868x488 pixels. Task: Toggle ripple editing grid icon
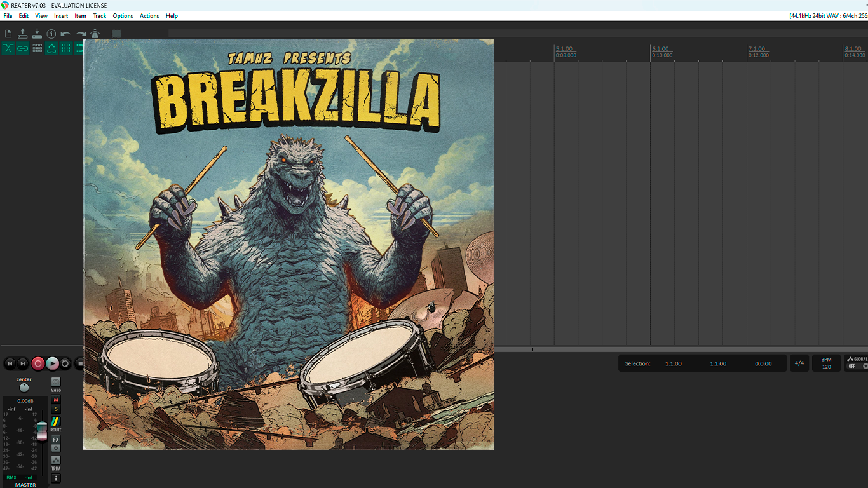point(37,48)
